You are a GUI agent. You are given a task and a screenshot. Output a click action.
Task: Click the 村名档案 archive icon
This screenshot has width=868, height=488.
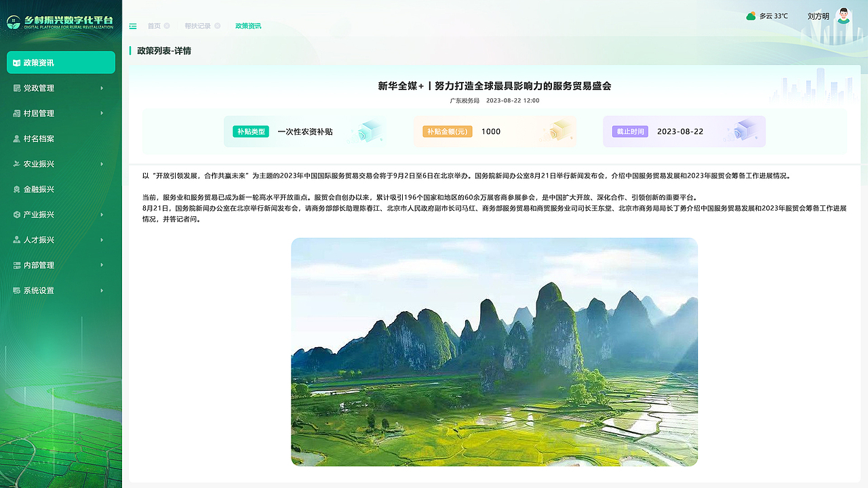click(x=16, y=138)
